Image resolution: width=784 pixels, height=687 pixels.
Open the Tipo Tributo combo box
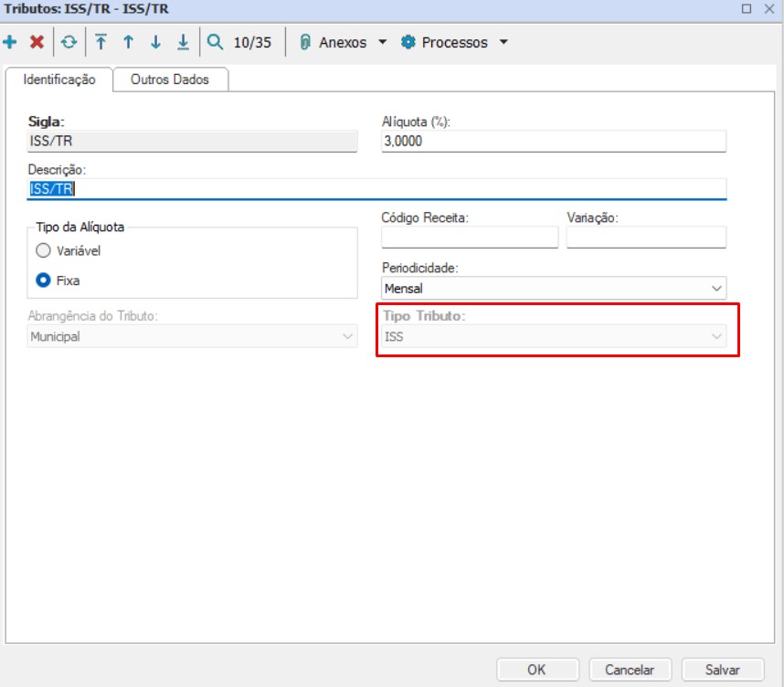point(554,336)
